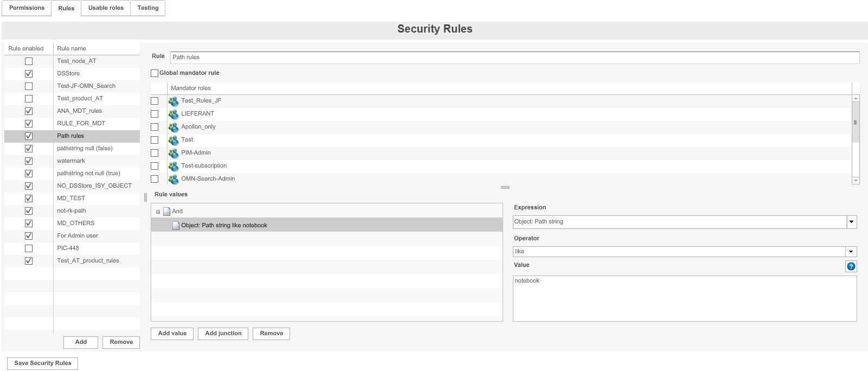
Task: Check the Global mandator rule checkbox
Action: click(155, 73)
